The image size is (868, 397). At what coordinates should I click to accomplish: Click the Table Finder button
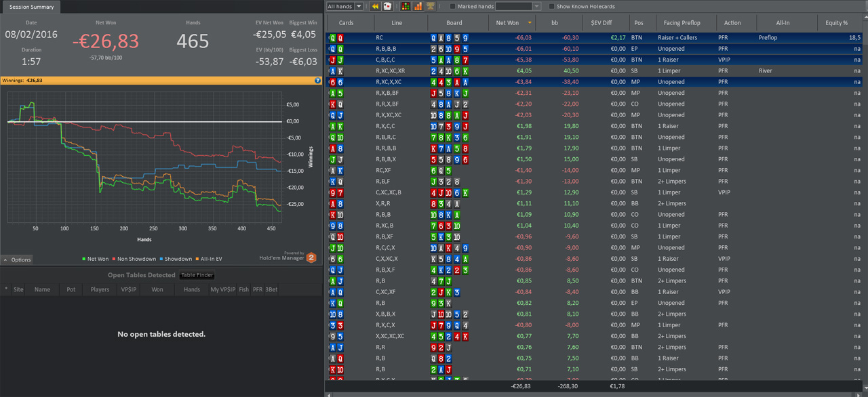(x=197, y=275)
